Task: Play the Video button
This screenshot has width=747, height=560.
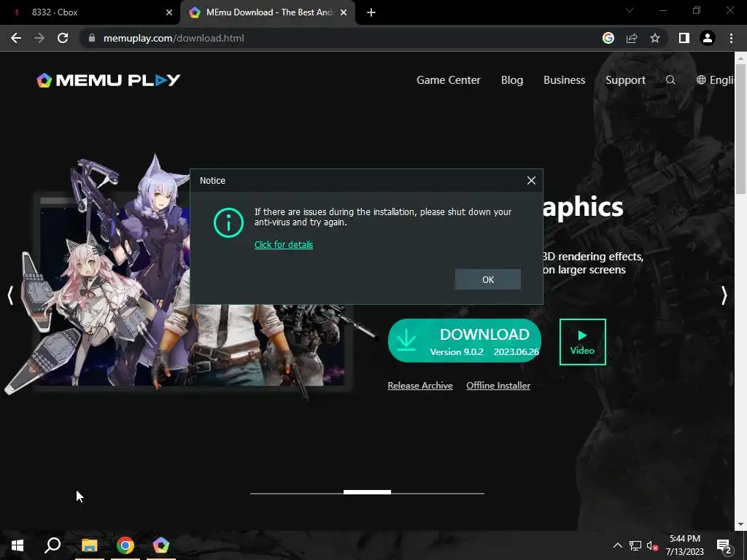Action: pyautogui.click(x=583, y=342)
